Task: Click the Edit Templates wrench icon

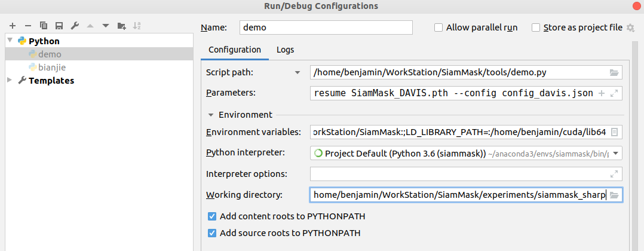Action: pyautogui.click(x=75, y=26)
